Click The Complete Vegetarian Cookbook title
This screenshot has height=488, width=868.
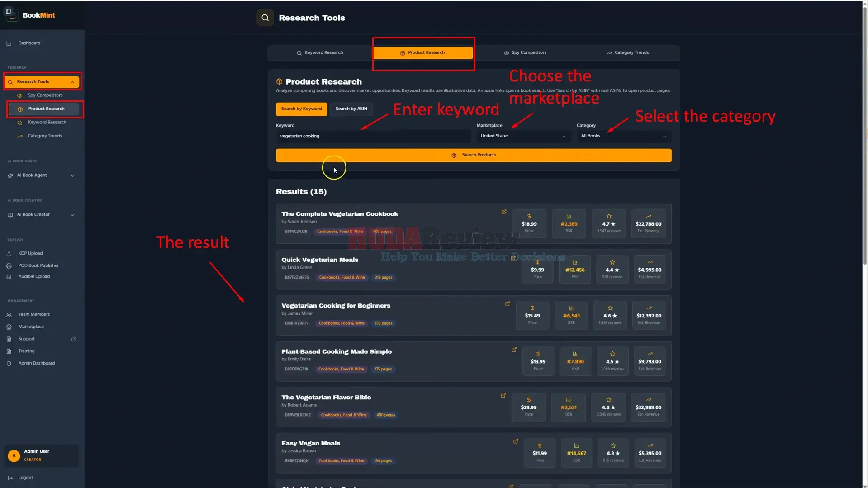tap(340, 214)
